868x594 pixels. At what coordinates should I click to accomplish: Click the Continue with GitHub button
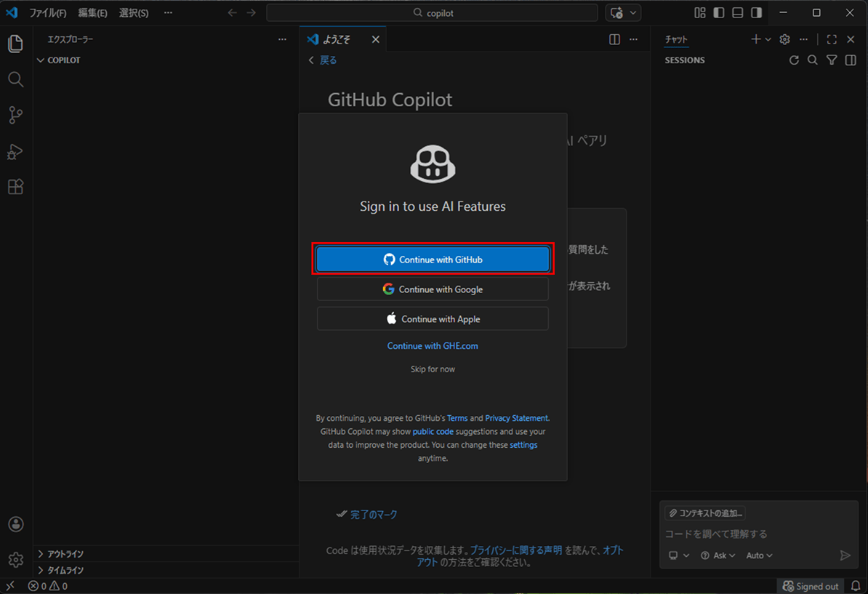[433, 259]
